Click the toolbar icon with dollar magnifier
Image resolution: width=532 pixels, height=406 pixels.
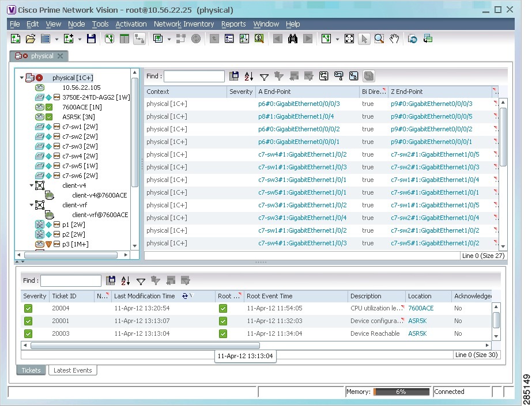tap(259, 39)
